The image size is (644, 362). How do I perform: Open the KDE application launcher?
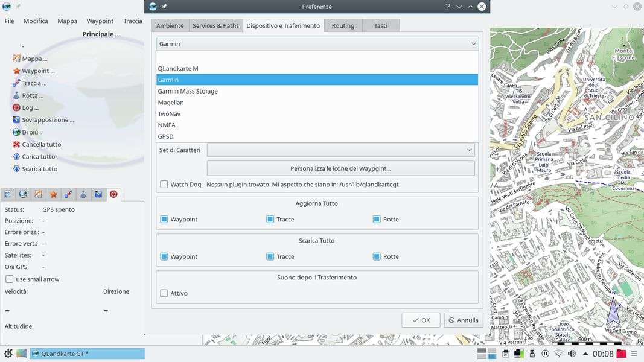point(8,354)
